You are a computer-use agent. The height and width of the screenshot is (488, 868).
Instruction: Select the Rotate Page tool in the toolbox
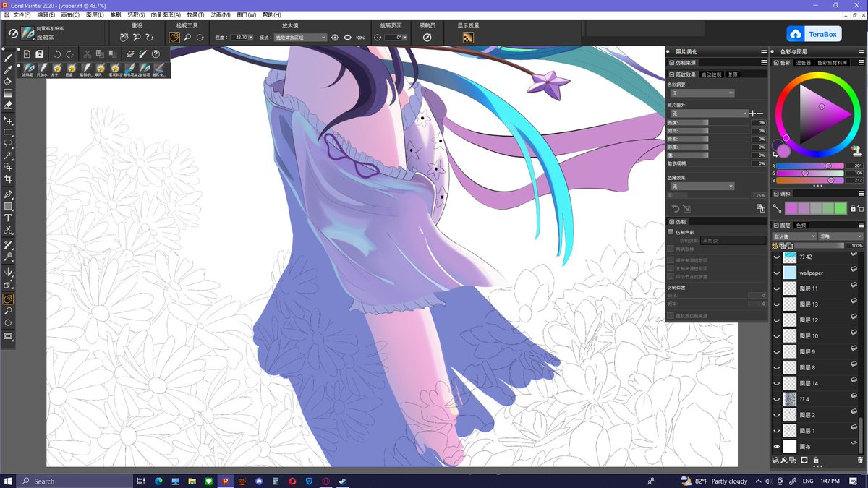[9, 322]
